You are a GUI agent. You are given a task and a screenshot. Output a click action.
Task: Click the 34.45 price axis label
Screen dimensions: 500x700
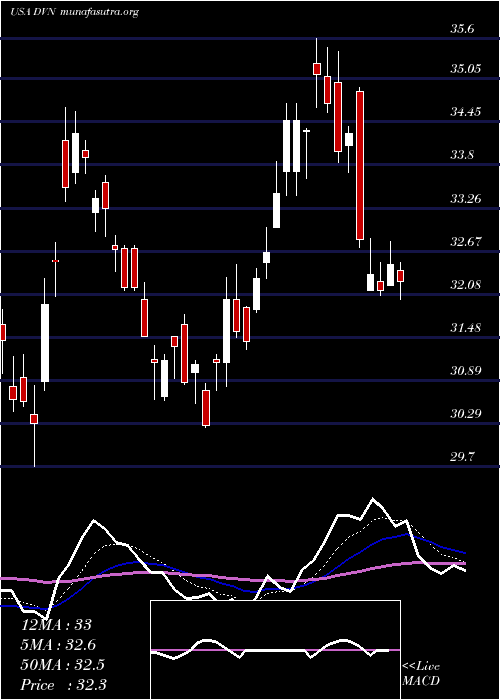(x=466, y=112)
